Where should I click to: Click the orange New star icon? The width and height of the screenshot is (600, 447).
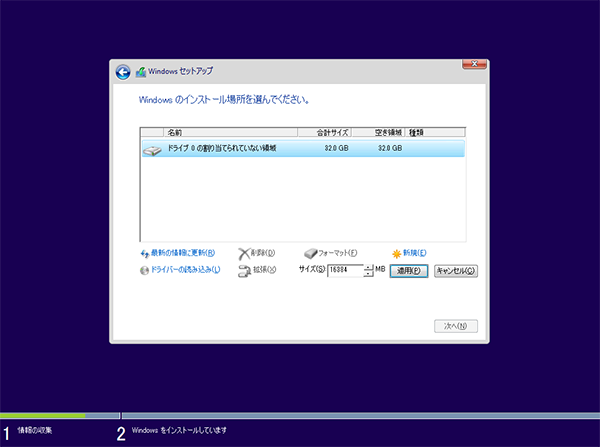point(396,254)
